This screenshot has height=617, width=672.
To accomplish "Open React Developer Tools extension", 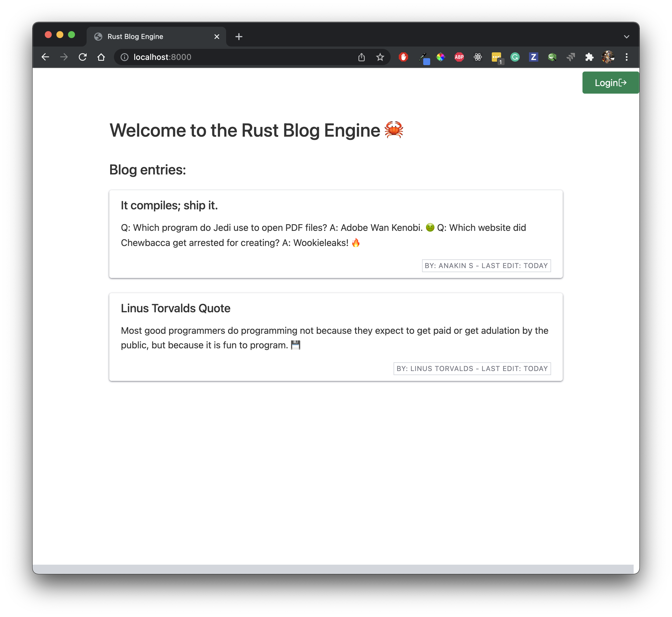I will (478, 57).
